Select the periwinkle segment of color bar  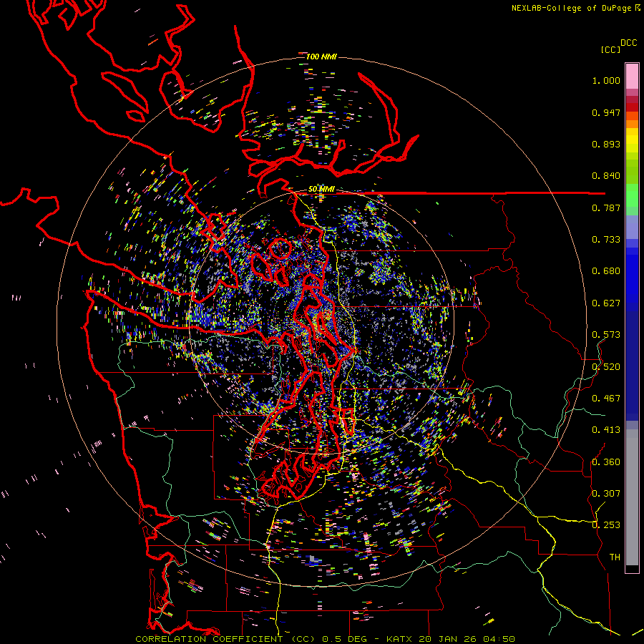(632, 227)
